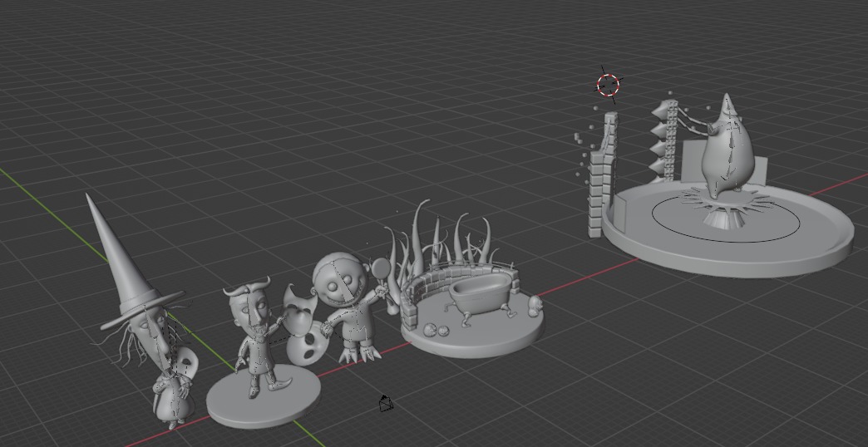Image resolution: width=868 pixels, height=447 pixels.
Task: Select the round-headed grinning figure
Action: (348, 307)
